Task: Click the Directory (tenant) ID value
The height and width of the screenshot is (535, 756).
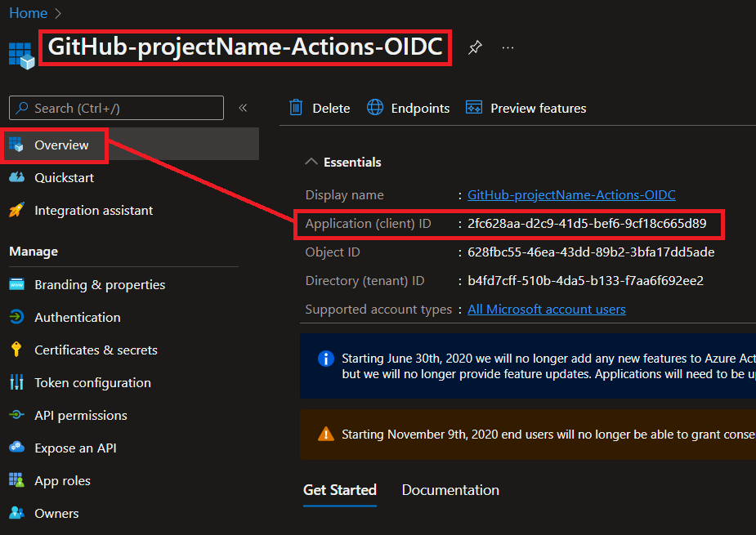Action: point(585,280)
